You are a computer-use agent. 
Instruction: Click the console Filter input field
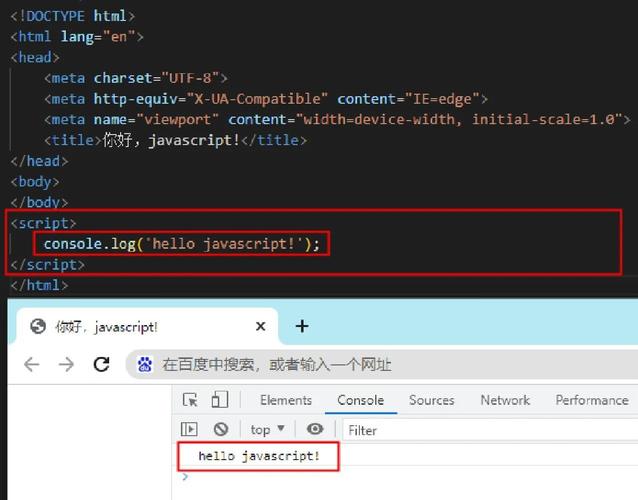pos(490,430)
